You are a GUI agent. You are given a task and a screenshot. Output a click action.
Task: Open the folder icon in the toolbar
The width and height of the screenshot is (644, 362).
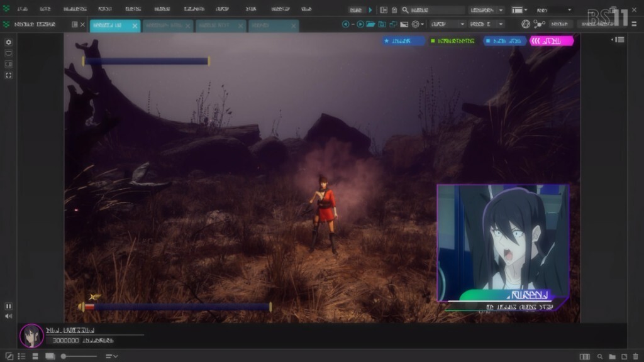tap(371, 24)
